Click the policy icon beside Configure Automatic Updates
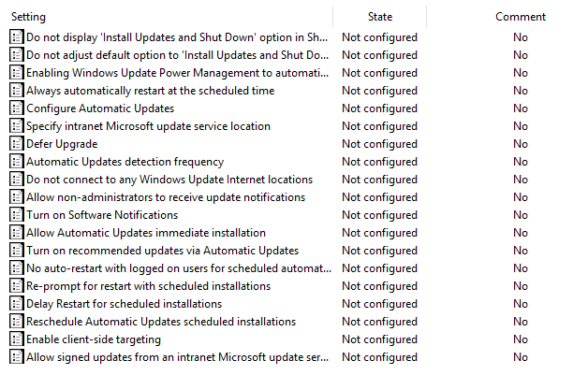The image size is (588, 375). coord(17,108)
